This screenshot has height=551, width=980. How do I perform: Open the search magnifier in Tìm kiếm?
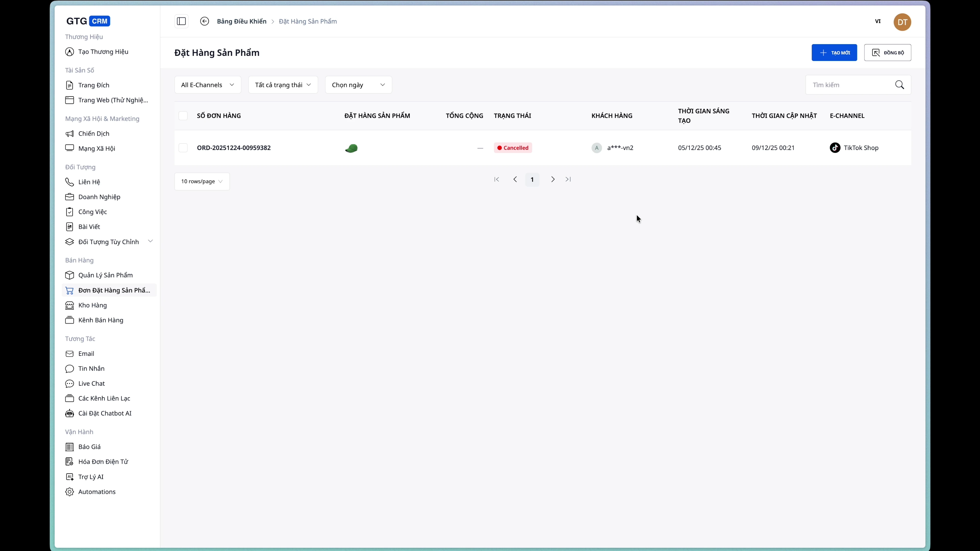[900, 84]
